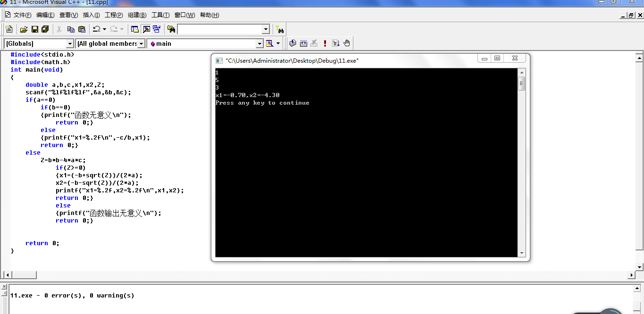Click editor horizontal scrollbar right arrow
644x314 pixels.
click(632, 275)
